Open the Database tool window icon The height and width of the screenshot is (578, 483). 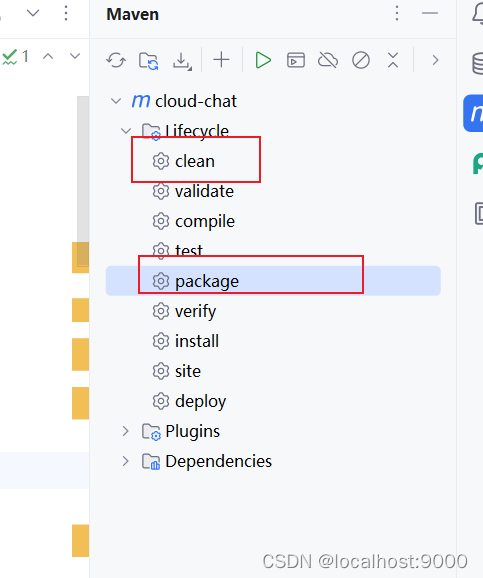click(x=478, y=63)
